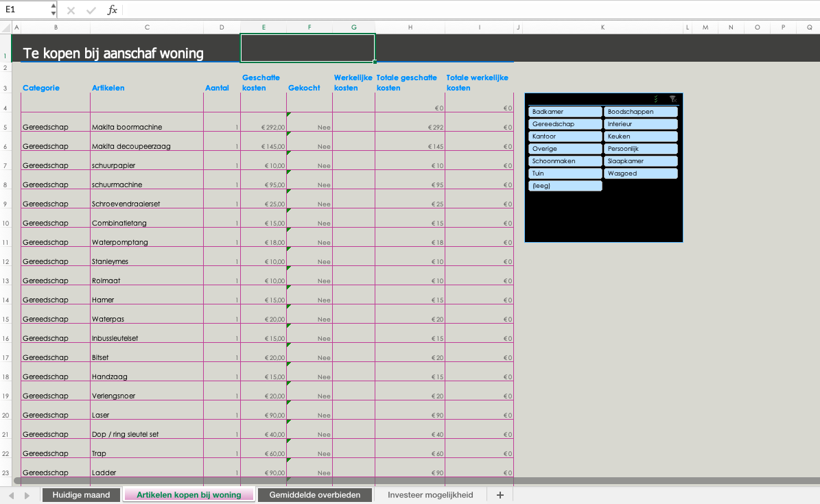Select column K header
This screenshot has height=504, width=820.
pos(602,27)
